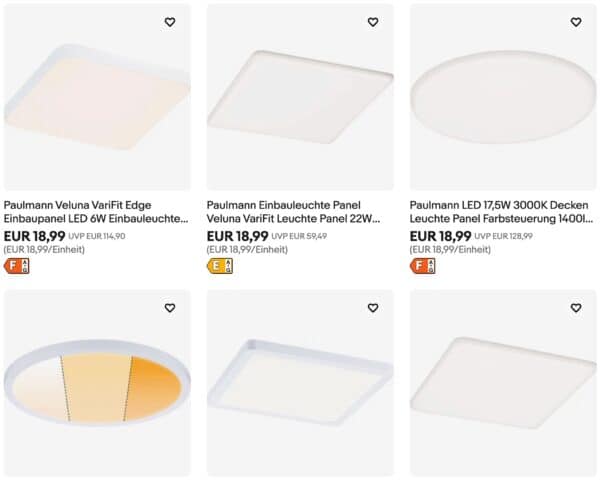Toggle watchlist heart on Veluna VariFit 22W panel
Screen dimensions: 600x480
[x=373, y=22]
